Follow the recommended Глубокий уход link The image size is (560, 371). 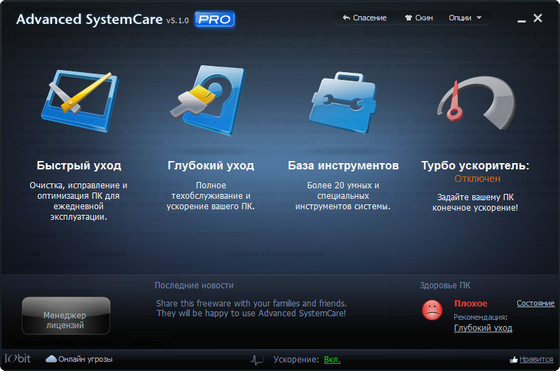point(483,328)
